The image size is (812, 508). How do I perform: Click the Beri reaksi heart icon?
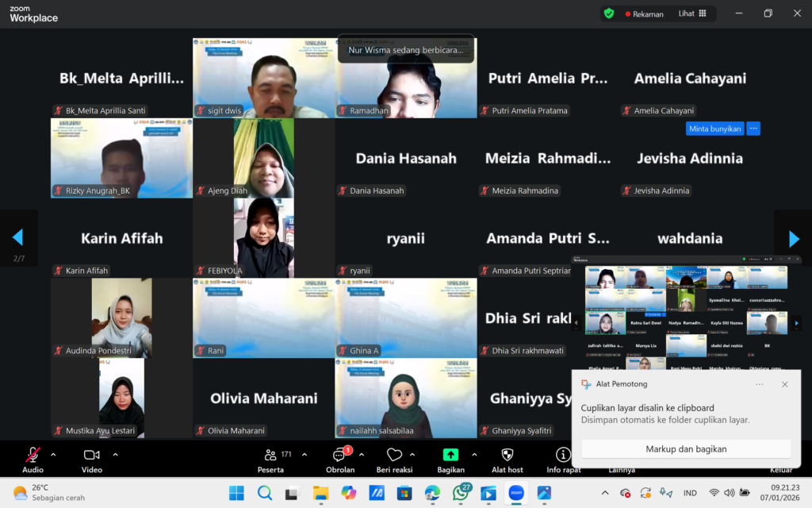point(394,456)
